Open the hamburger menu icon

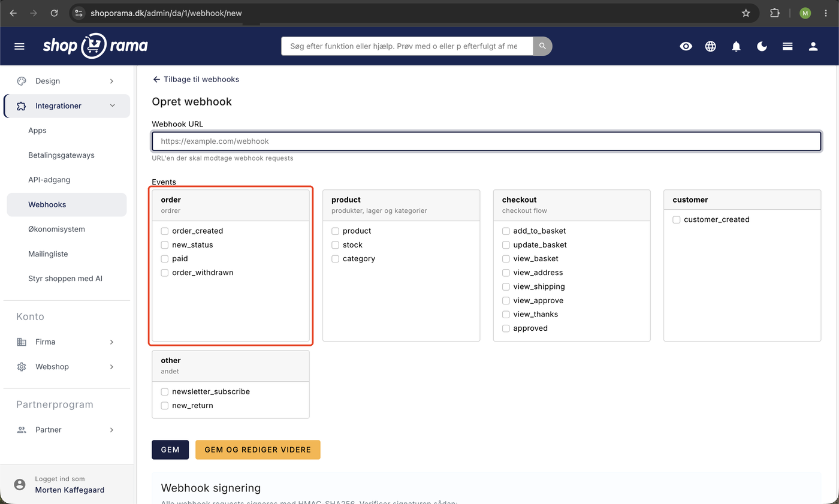(19, 46)
